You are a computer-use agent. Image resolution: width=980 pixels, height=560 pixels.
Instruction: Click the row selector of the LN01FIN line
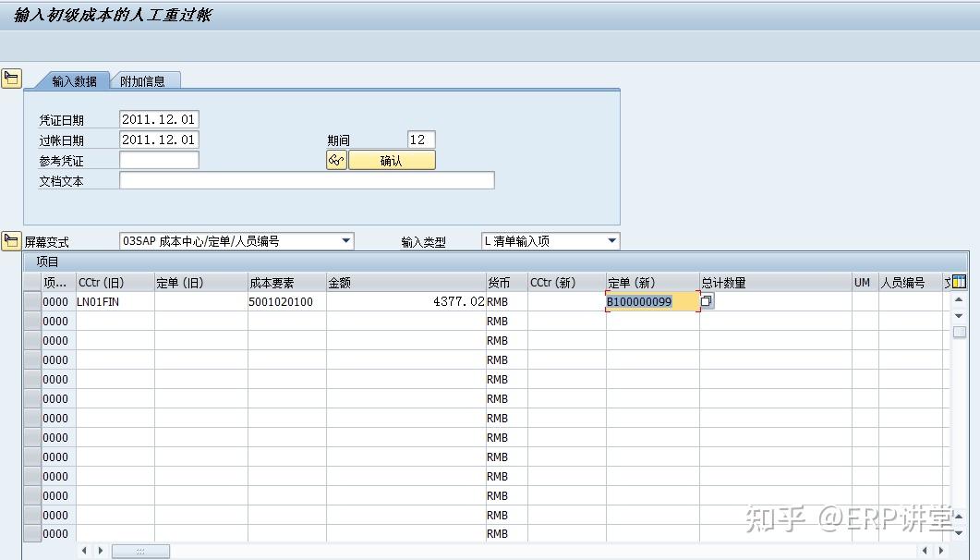point(32,301)
